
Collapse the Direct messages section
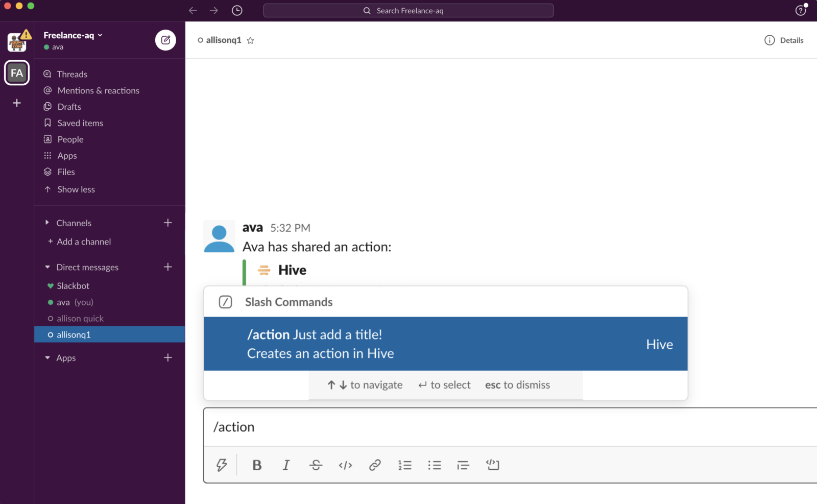(x=46, y=267)
